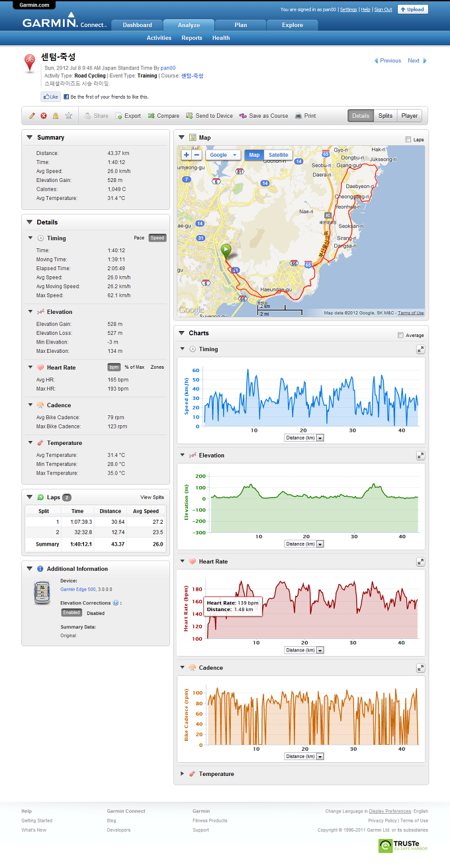Switch to the Splits view
This screenshot has width=450, height=868.
[x=385, y=116]
